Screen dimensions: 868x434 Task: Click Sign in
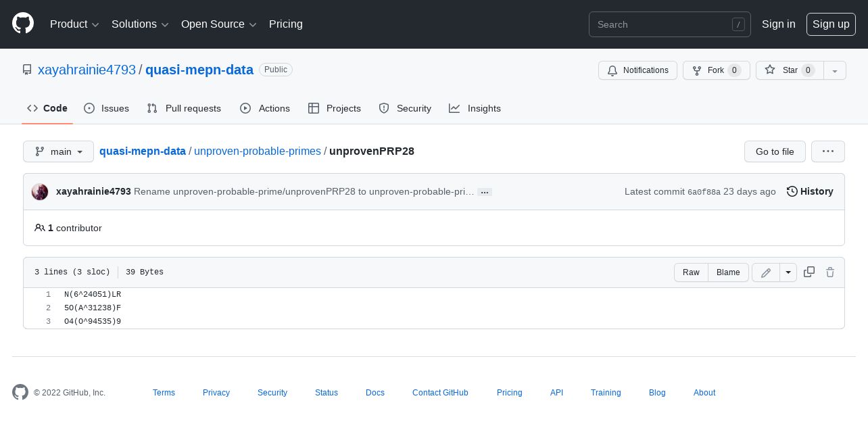point(778,24)
